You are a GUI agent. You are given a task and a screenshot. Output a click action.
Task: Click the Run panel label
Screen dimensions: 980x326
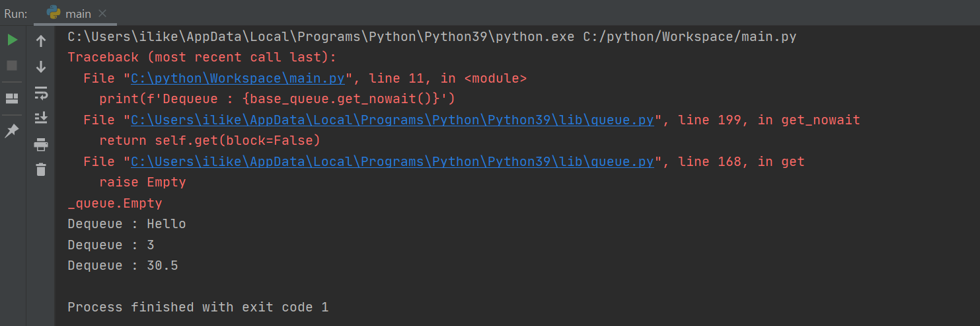tap(16, 13)
